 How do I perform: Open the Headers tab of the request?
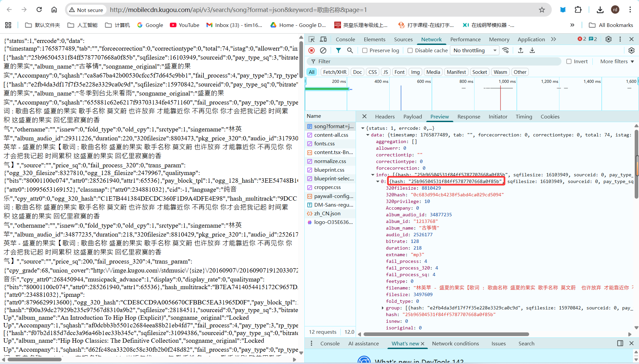coord(385,116)
